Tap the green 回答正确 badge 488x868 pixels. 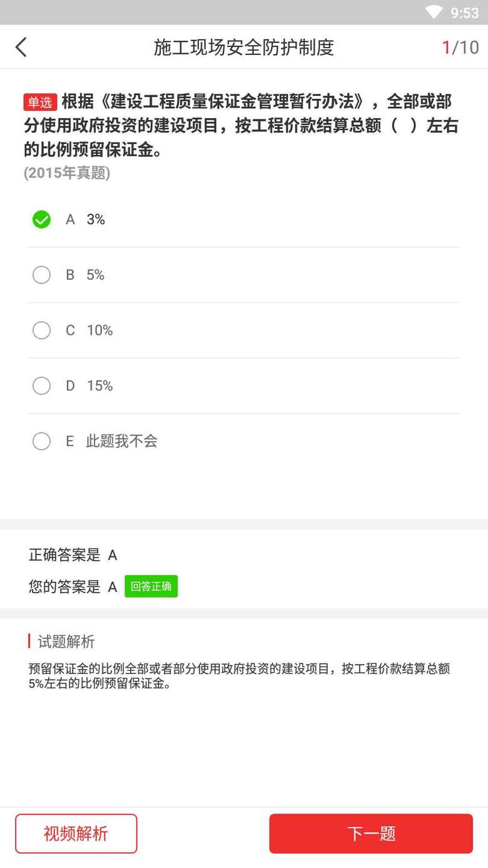(151, 586)
